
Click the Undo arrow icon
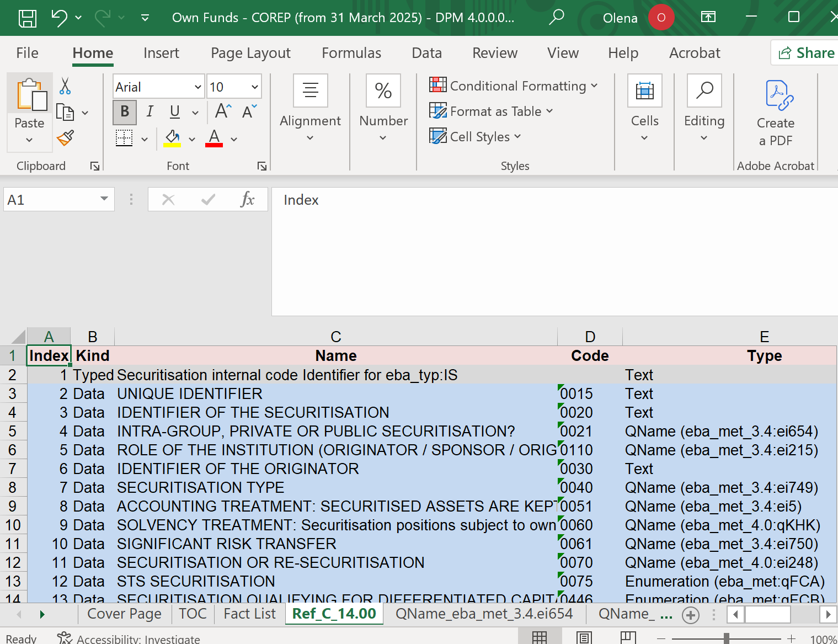coord(59,18)
